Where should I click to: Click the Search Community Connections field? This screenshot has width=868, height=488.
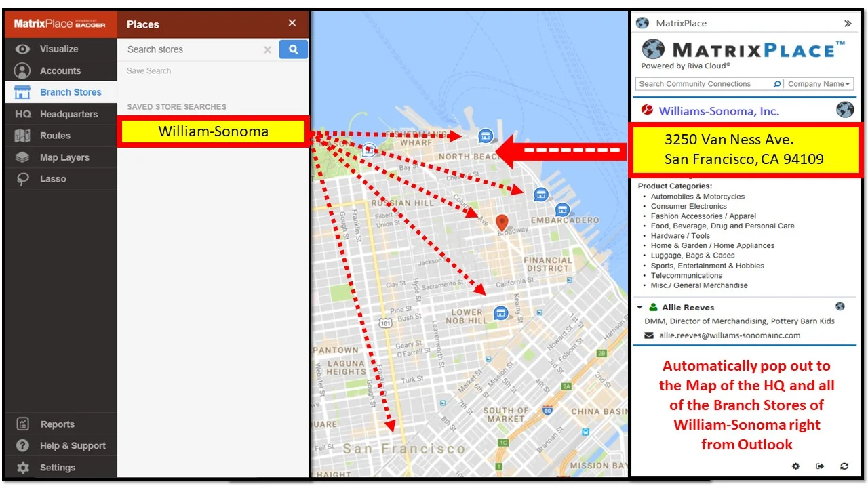pos(703,84)
